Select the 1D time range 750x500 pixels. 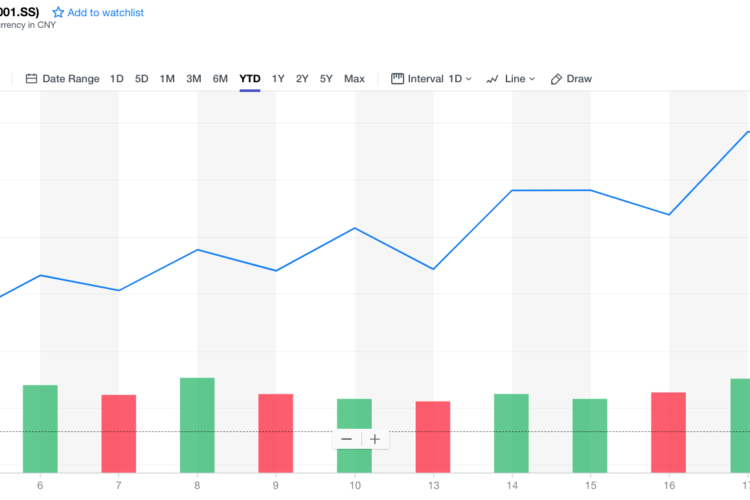tap(117, 79)
